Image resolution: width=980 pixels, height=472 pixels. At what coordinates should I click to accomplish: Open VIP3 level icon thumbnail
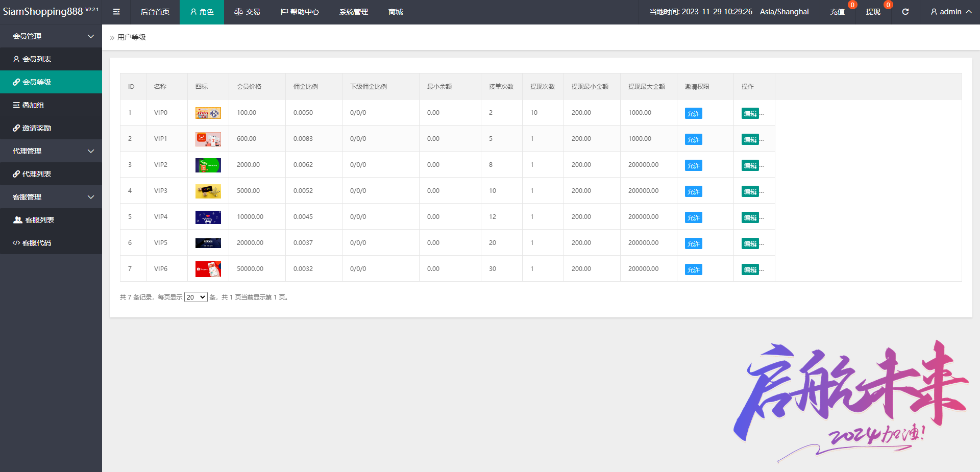208,191
